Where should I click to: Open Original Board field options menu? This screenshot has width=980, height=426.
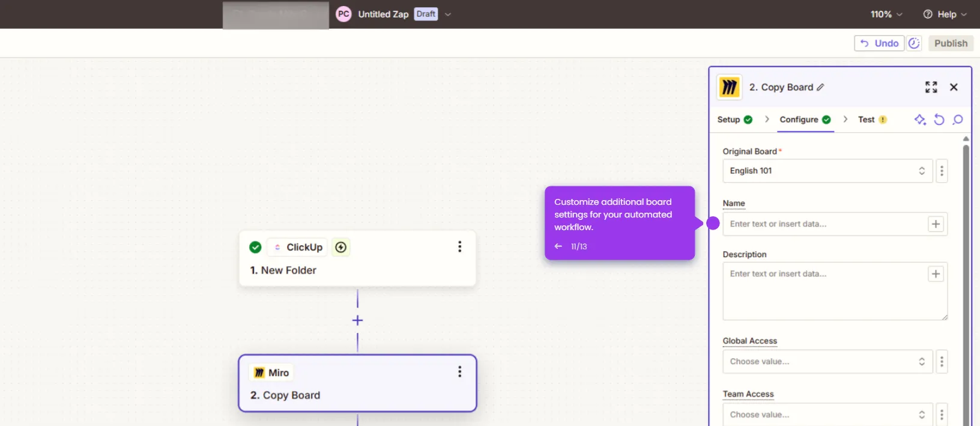[x=942, y=171]
